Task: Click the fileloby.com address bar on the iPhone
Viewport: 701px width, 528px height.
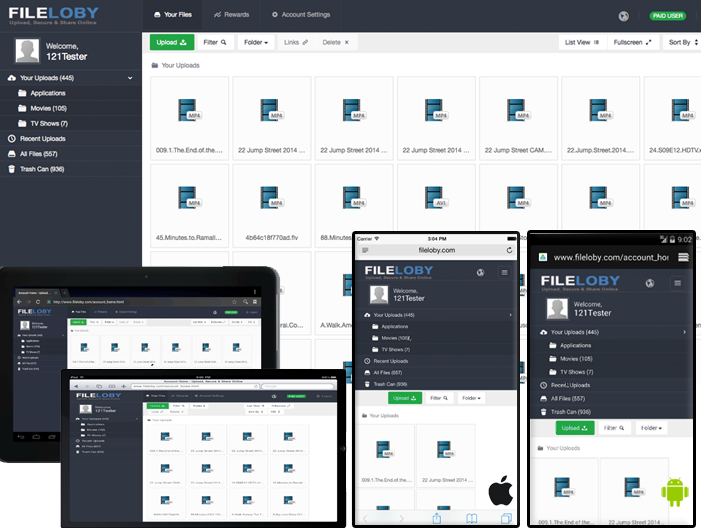Action: pos(436,250)
